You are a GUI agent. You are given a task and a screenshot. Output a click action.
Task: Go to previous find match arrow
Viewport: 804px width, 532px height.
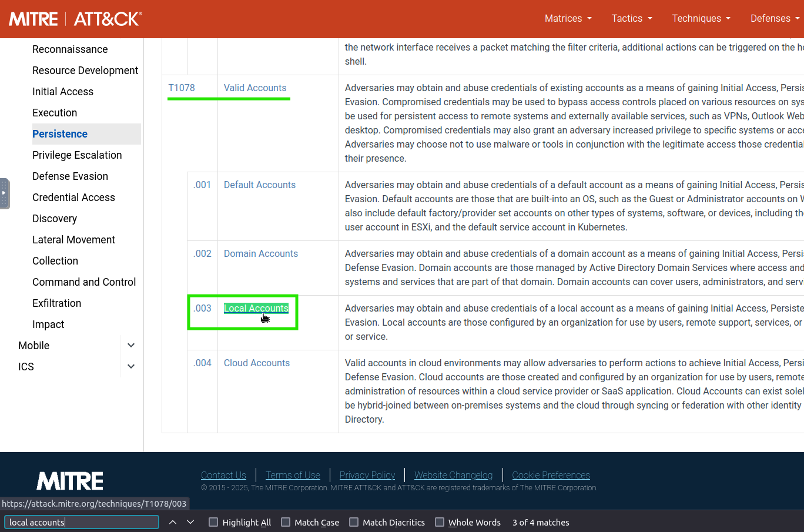pyautogui.click(x=173, y=522)
